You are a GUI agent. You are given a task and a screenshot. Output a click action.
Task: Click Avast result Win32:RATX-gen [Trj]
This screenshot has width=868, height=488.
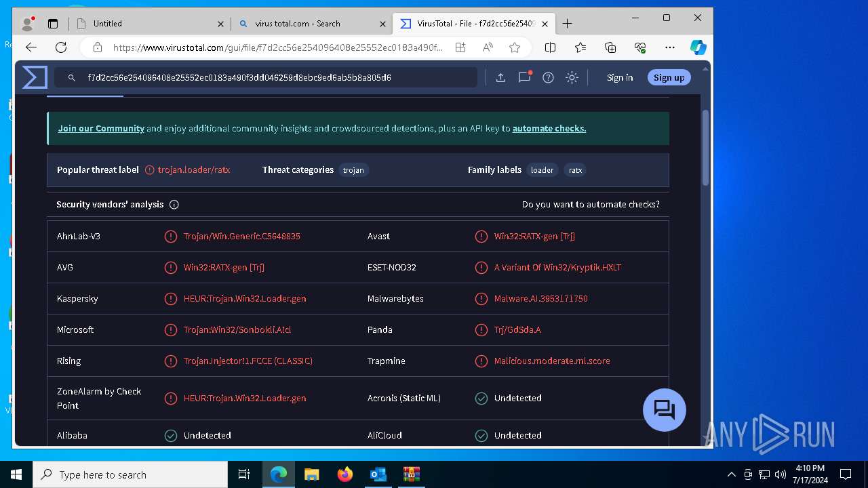point(534,237)
